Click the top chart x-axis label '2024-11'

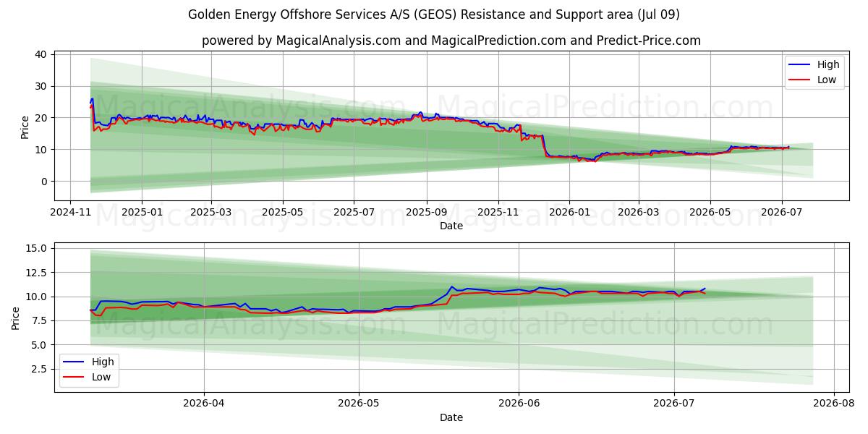69,213
